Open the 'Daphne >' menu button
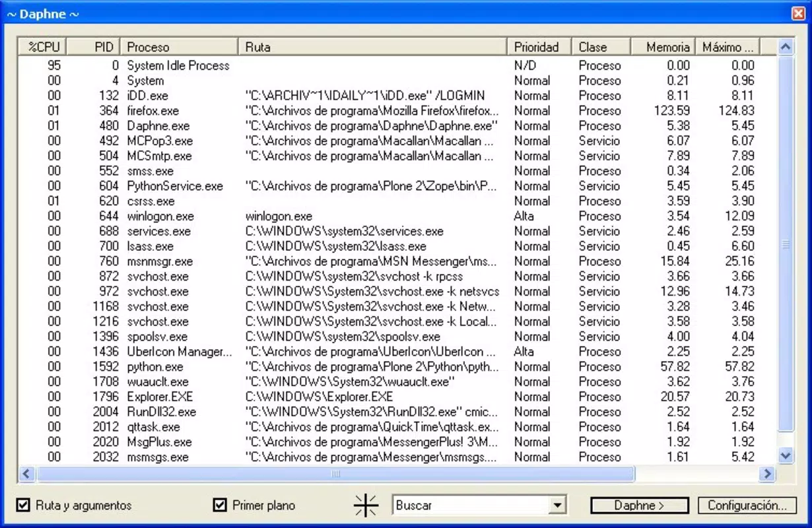Image resolution: width=812 pixels, height=528 pixels. tap(639, 506)
